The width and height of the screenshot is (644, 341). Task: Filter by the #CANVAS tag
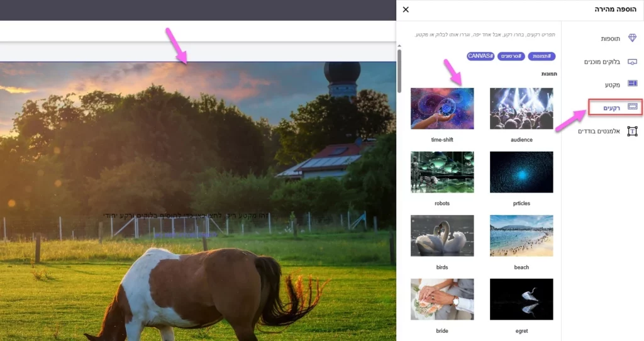click(480, 56)
